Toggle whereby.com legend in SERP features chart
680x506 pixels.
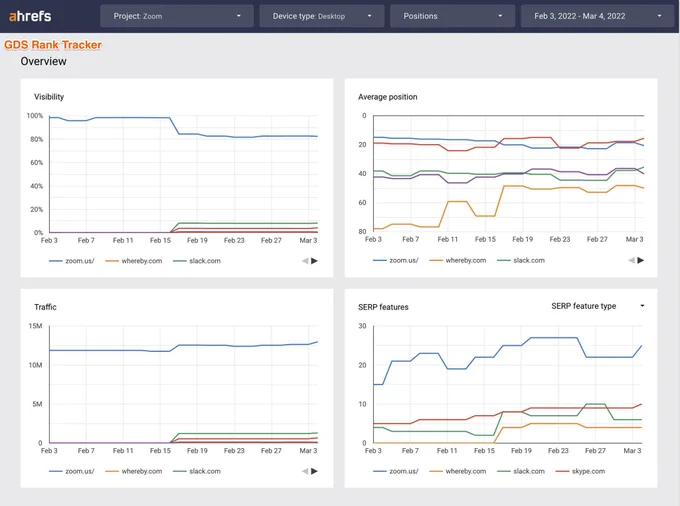458,471
